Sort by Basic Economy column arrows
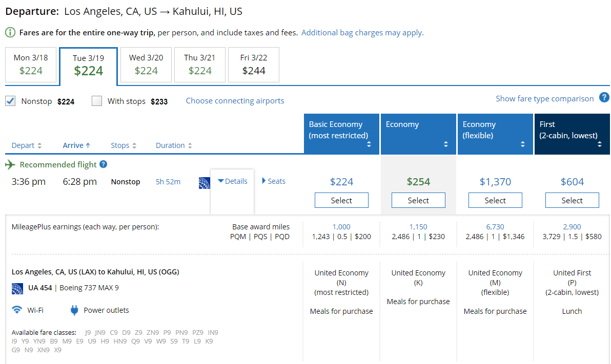611x364 pixels. (369, 144)
